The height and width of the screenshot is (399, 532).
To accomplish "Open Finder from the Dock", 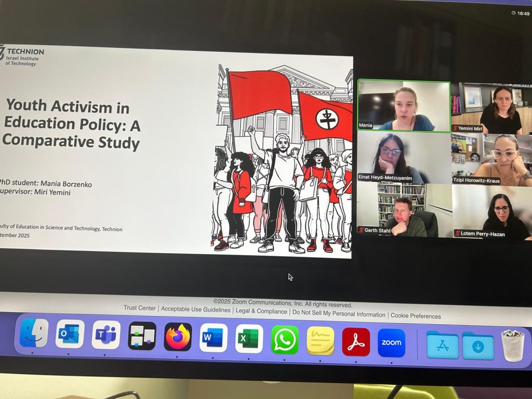I will [34, 333].
